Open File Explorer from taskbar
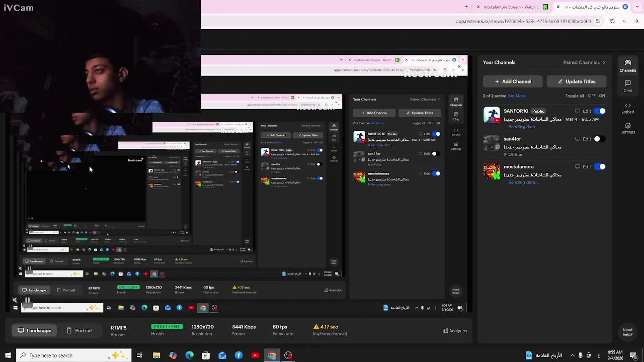644x362 pixels. point(156,355)
